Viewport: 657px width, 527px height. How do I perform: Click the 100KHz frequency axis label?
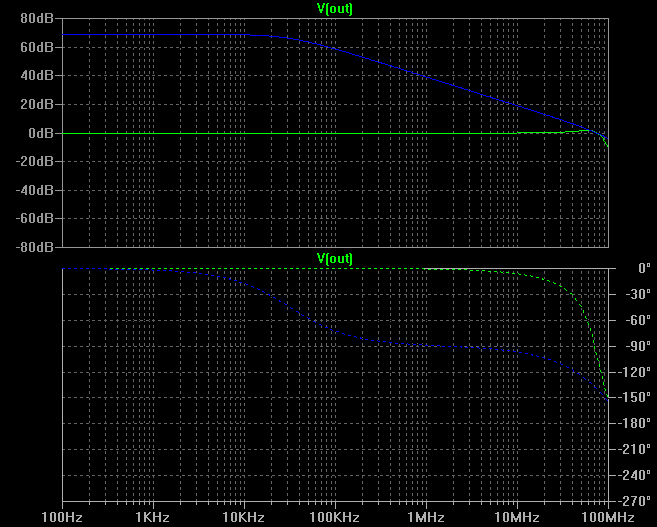pos(335,517)
